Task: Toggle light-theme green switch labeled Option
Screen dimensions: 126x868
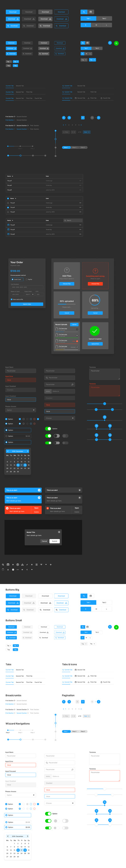Action: [48, 813]
